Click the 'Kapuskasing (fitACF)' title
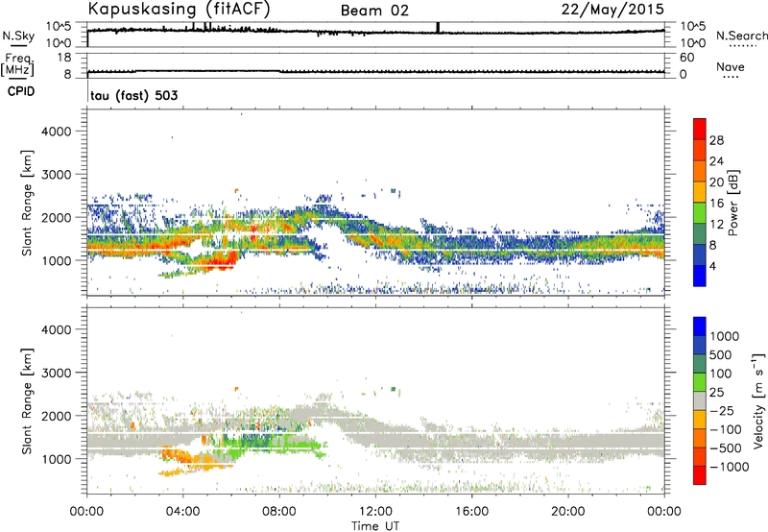Screen dimensions: 768x532 tap(179, 9)
